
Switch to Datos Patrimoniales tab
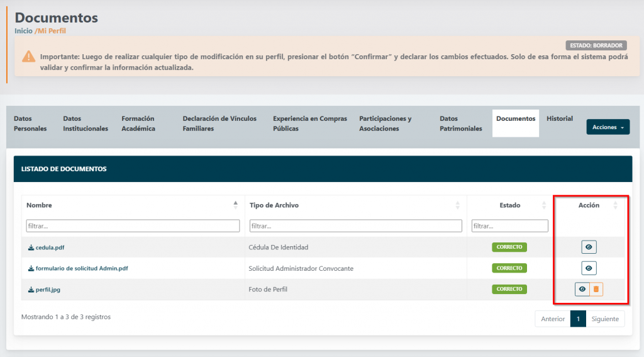(x=461, y=123)
